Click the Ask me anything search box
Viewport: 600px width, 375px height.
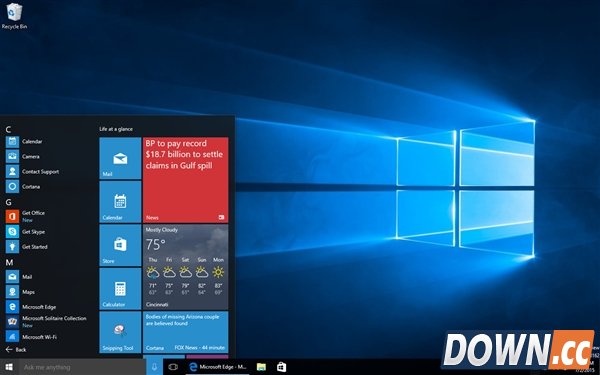[x=82, y=367]
